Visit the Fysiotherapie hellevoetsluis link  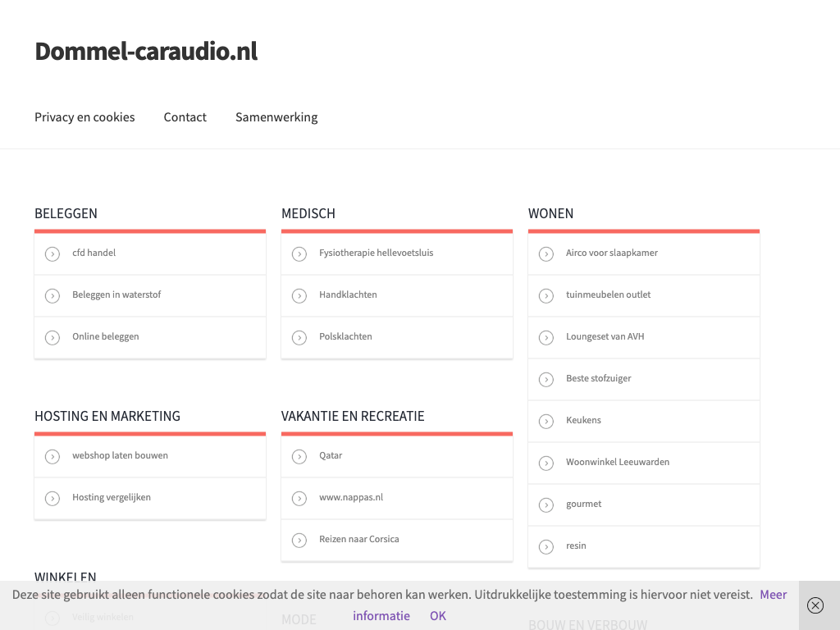[x=376, y=253]
